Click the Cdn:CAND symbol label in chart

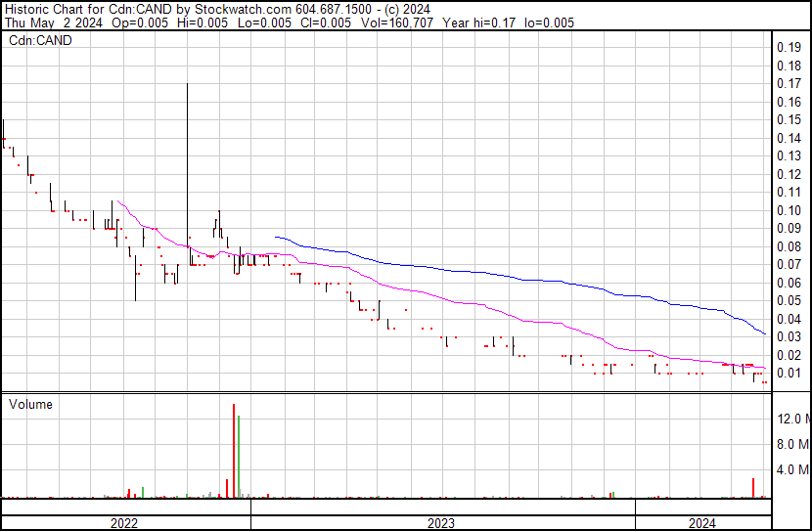tap(40, 41)
